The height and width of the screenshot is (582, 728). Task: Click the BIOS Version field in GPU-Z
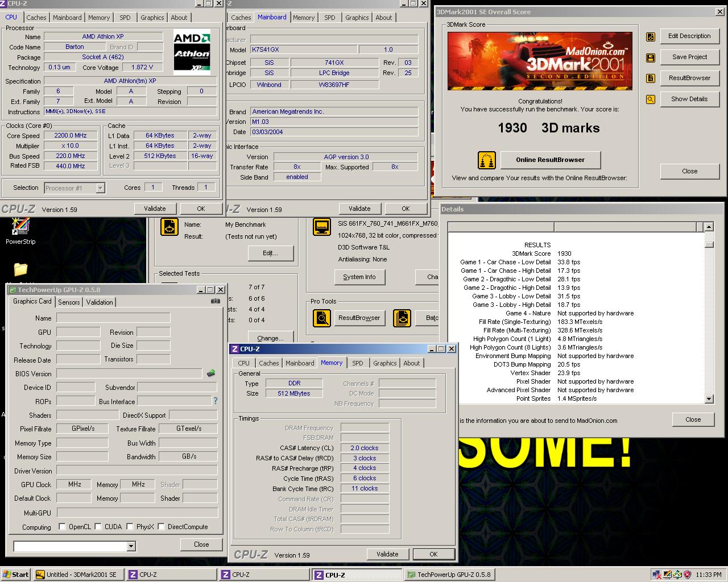[129, 373]
